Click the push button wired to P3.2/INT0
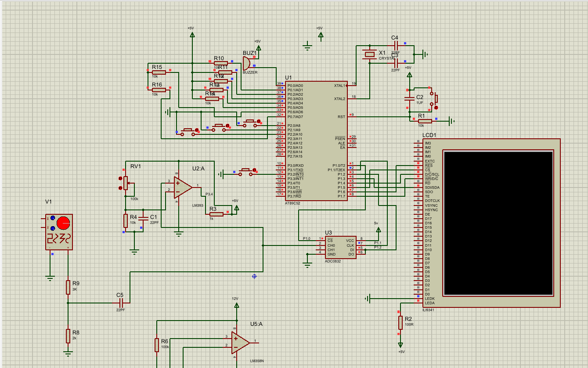The width and height of the screenshot is (588, 368). coord(246,172)
